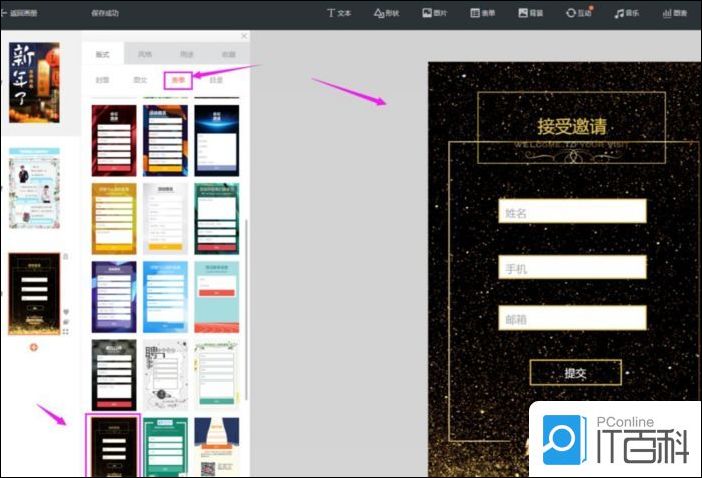Open the 音乐 music tool

point(627,13)
